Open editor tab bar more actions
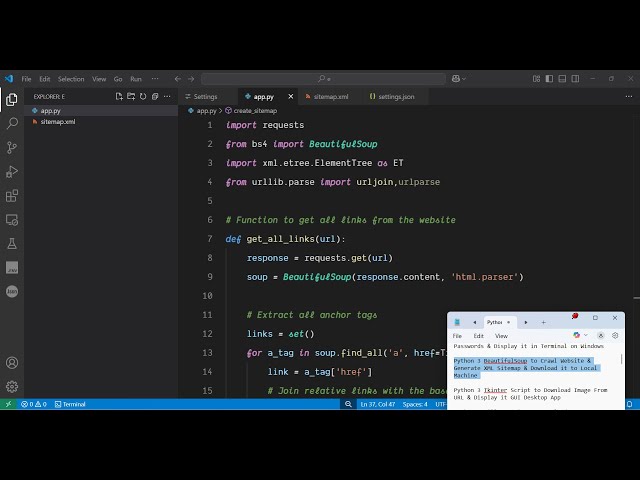Image resolution: width=640 pixels, height=480 pixels. [629, 96]
